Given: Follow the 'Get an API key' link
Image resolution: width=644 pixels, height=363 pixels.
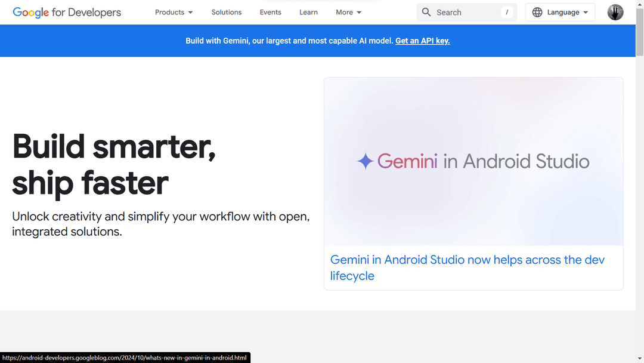Looking at the screenshot, I should [422, 41].
